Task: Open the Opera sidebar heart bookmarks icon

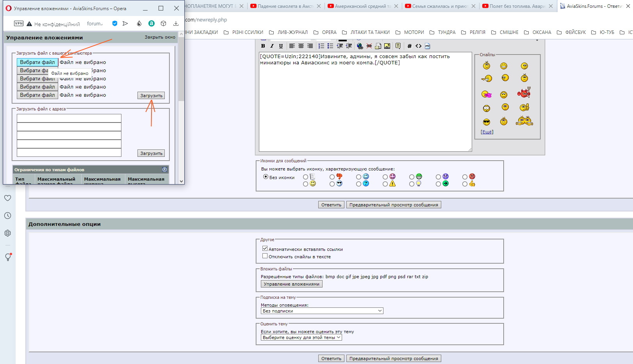Action: point(8,198)
